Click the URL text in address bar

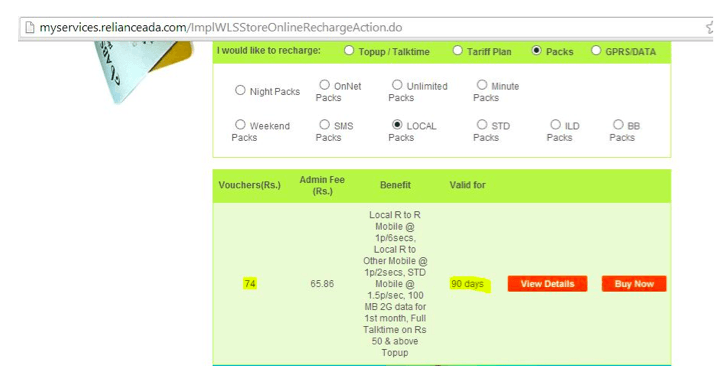click(221, 28)
